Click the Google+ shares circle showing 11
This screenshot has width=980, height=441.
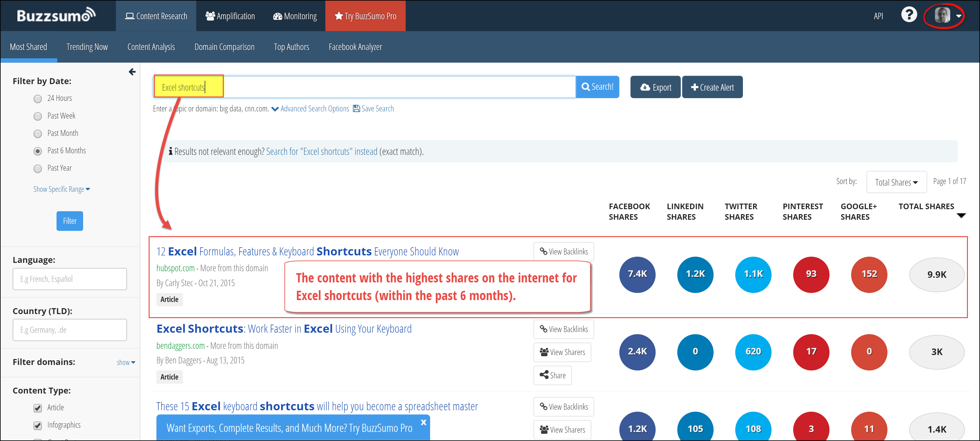[869, 426]
